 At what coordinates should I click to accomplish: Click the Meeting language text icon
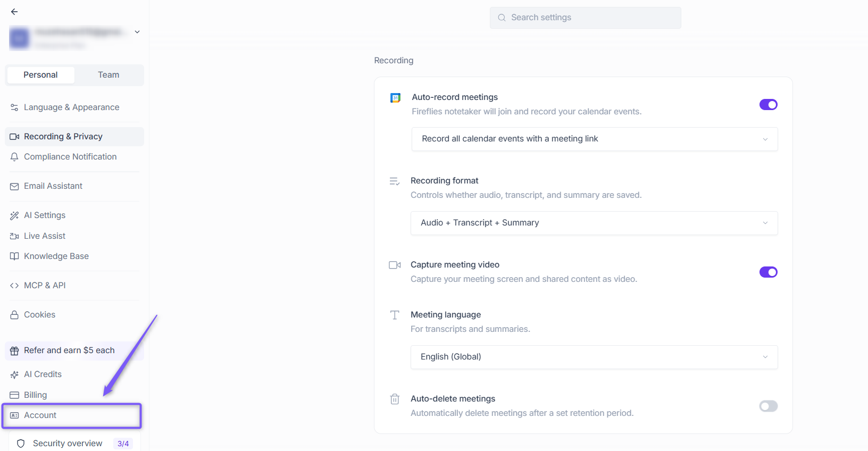395,315
